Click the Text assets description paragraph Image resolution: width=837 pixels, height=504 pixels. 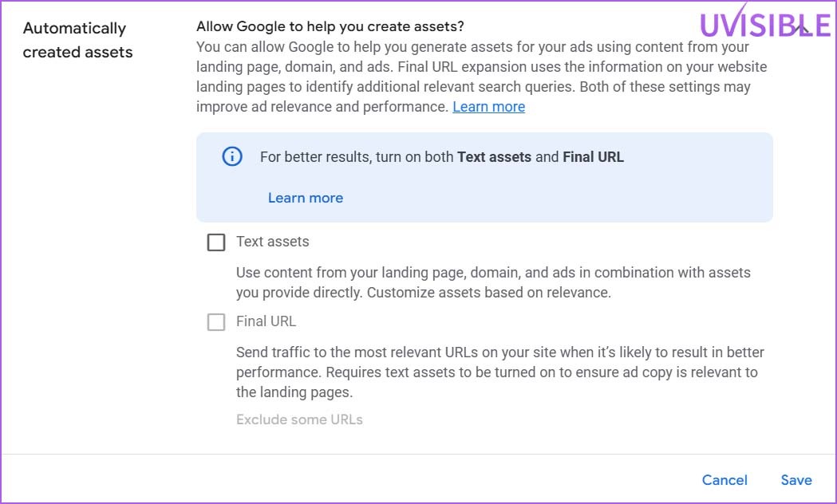tap(493, 282)
